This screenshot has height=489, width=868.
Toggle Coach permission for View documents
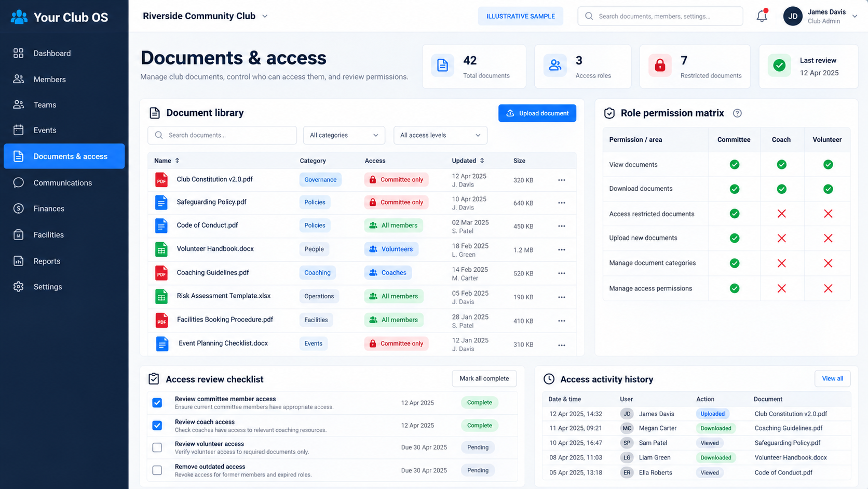(x=781, y=165)
